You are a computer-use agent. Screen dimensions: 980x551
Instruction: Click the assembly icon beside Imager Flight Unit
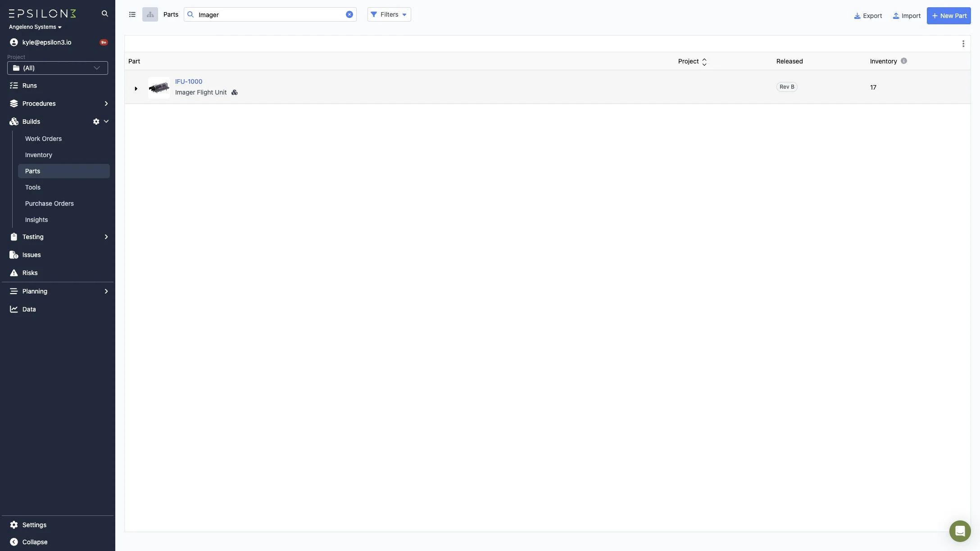[x=234, y=92]
